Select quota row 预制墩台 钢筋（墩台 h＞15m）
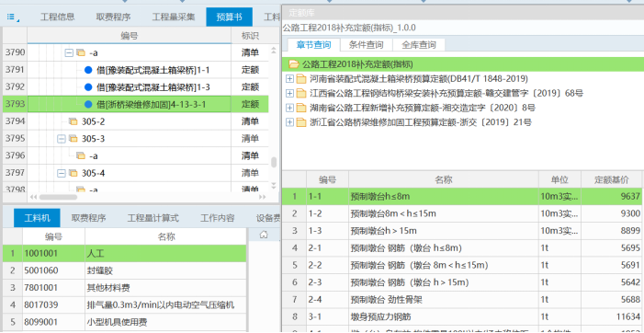The height and width of the screenshot is (333, 644). coord(462,282)
